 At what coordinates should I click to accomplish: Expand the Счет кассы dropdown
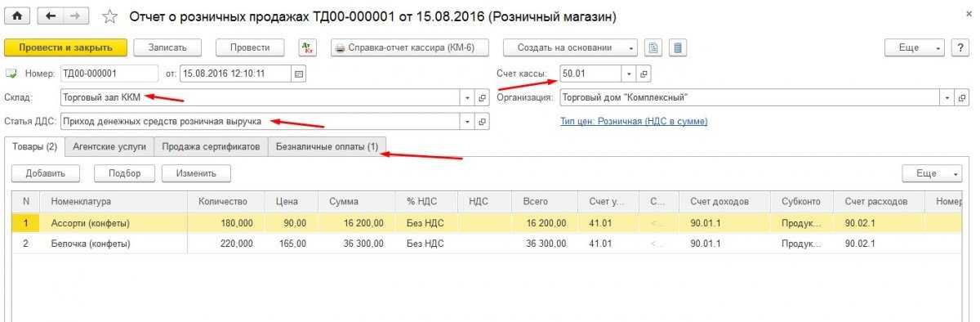[x=629, y=74]
